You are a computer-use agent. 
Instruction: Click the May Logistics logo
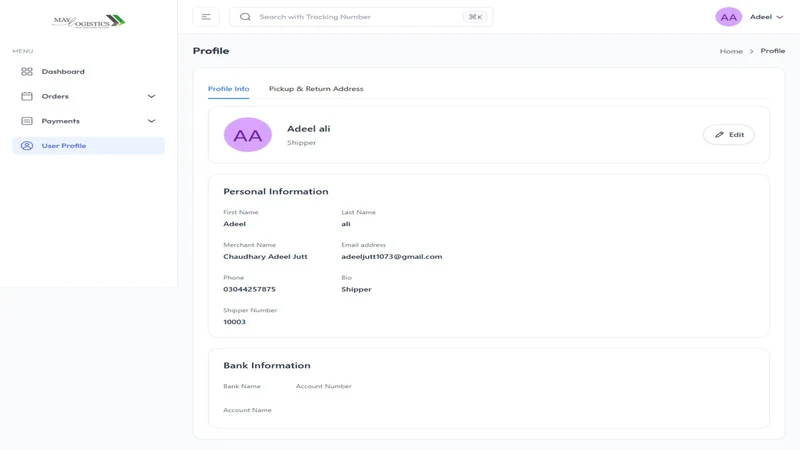click(89, 21)
